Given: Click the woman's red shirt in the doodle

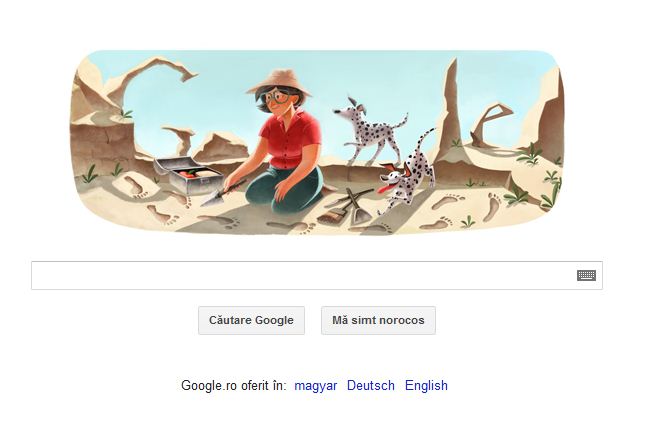Looking at the screenshot, I should 291,140.
